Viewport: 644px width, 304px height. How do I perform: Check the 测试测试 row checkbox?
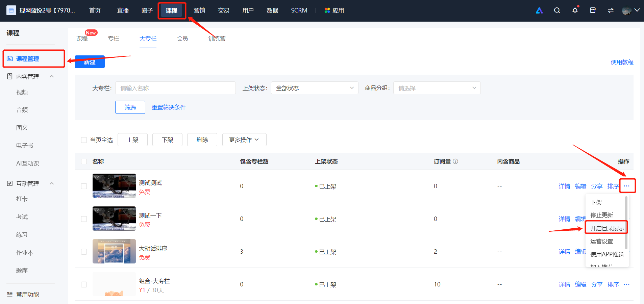point(84,186)
